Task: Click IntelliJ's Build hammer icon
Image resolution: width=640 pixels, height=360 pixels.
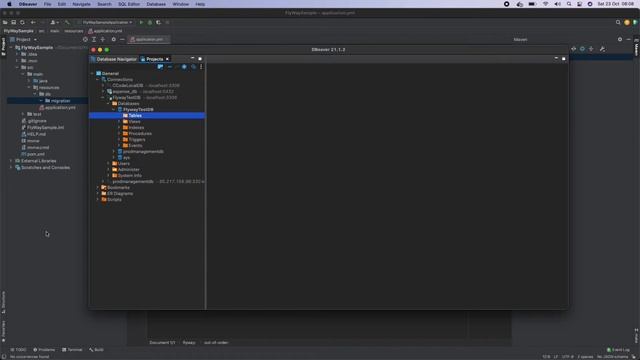Action: (x=67, y=22)
